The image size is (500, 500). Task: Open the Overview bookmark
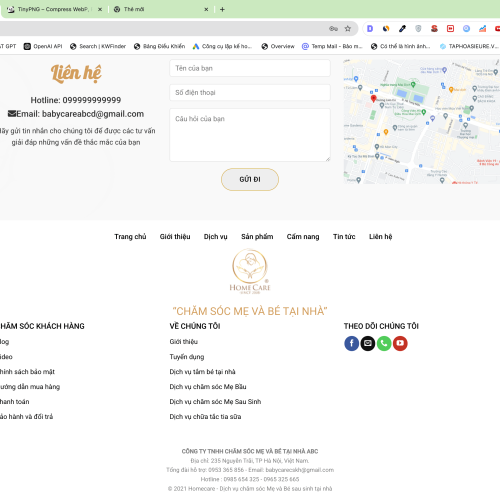pyautogui.click(x=278, y=46)
